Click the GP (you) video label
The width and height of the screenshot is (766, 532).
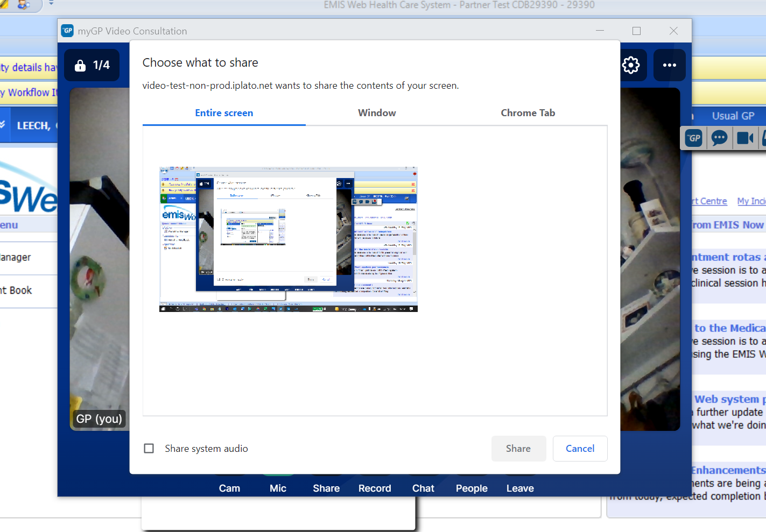pyautogui.click(x=99, y=418)
